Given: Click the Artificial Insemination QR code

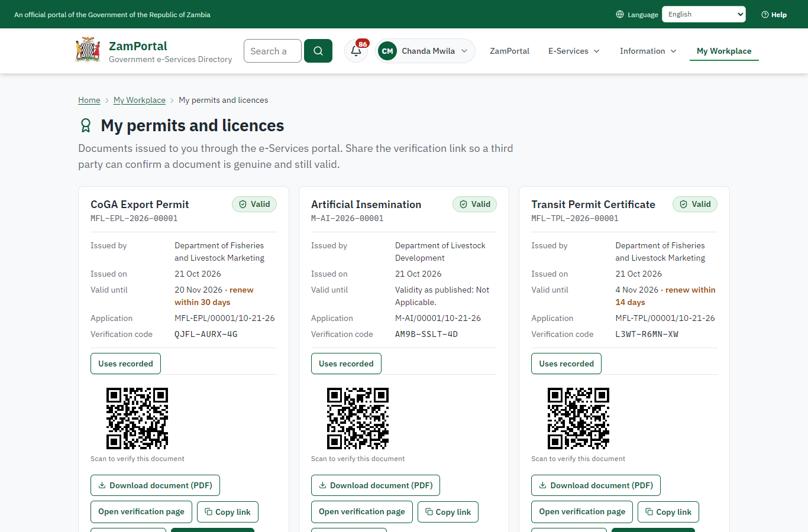Looking at the screenshot, I should tap(358, 419).
